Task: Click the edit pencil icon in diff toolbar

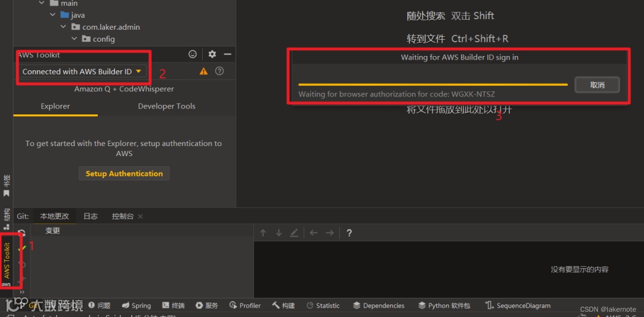Action: point(294,233)
